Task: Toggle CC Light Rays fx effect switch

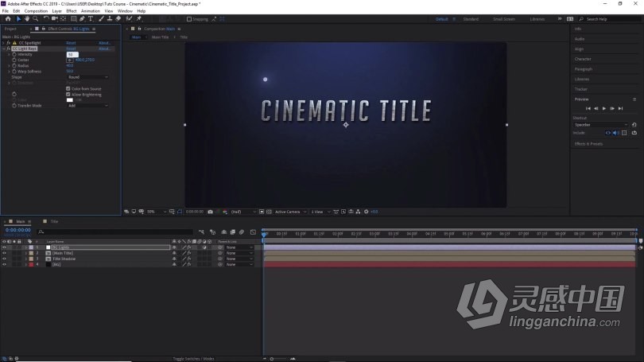Action: tap(9, 49)
